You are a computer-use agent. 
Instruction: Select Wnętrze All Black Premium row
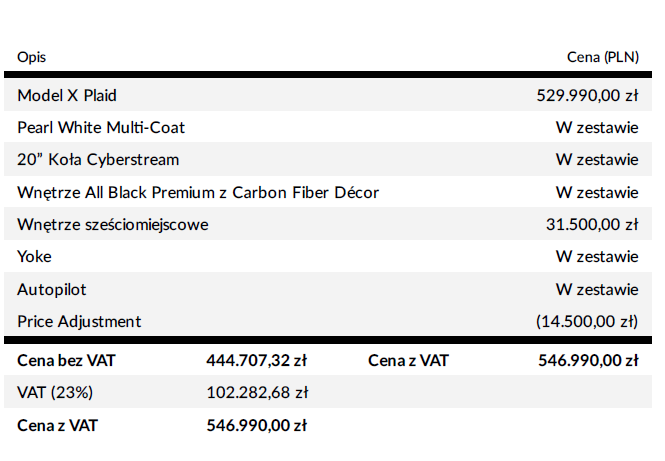pos(197,192)
